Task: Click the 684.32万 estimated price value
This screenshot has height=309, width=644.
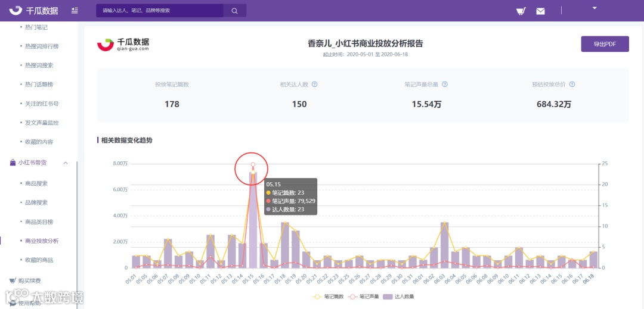Action: click(x=553, y=104)
